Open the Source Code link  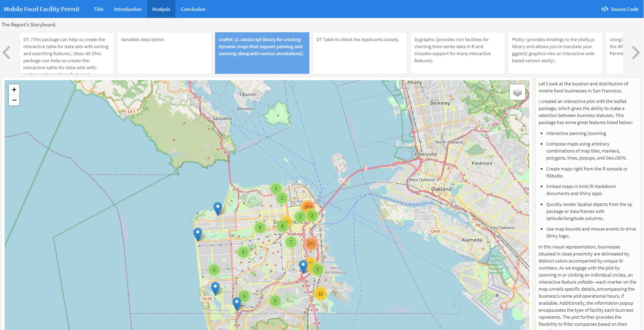[620, 9]
